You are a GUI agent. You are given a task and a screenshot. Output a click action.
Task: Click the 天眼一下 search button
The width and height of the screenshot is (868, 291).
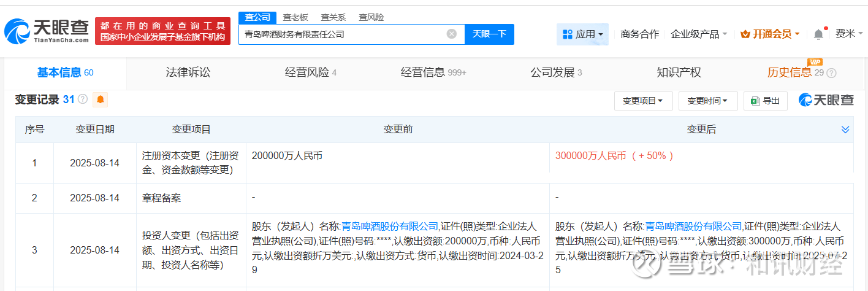point(489,34)
